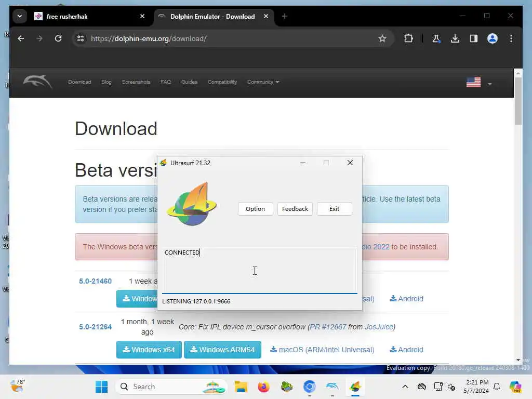Switch to the free rusherhak tab
The image size is (532, 399).
pyautogui.click(x=90, y=16)
